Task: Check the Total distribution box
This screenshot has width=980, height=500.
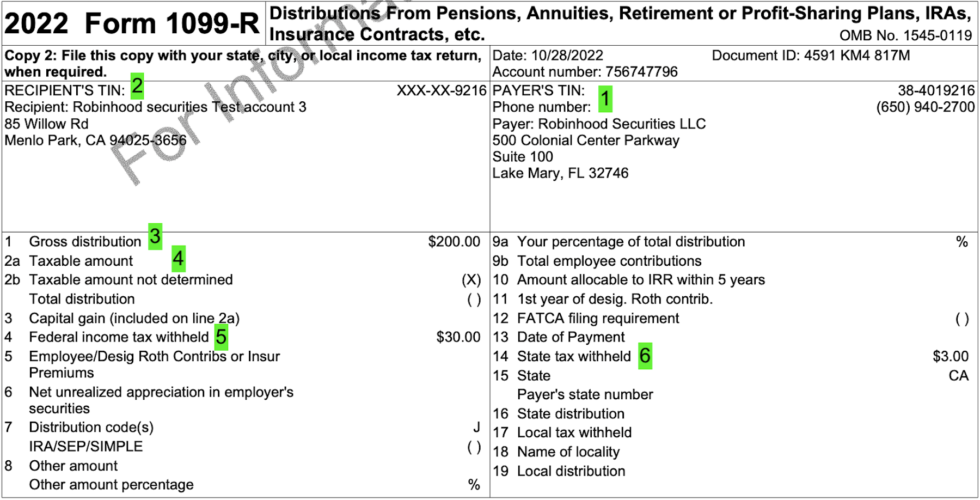Action: click(474, 299)
